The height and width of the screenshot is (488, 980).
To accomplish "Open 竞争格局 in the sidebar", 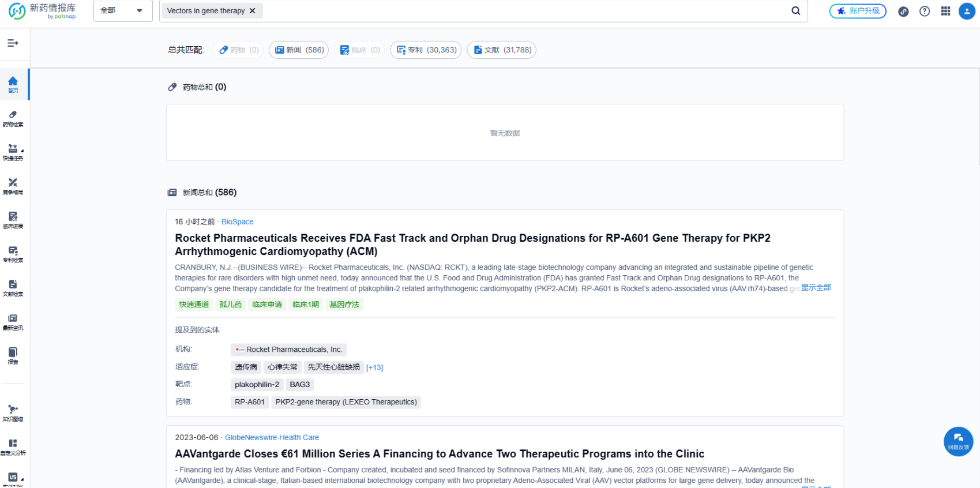I will (x=13, y=186).
